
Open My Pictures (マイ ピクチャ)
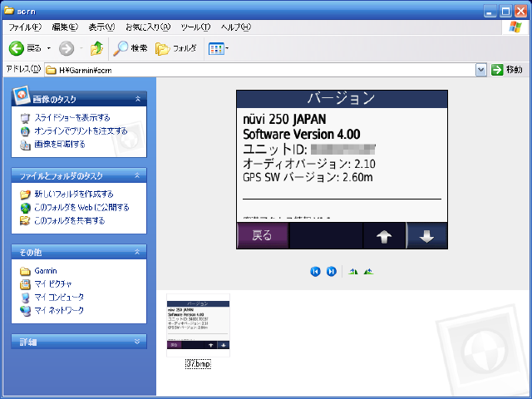coord(53,284)
